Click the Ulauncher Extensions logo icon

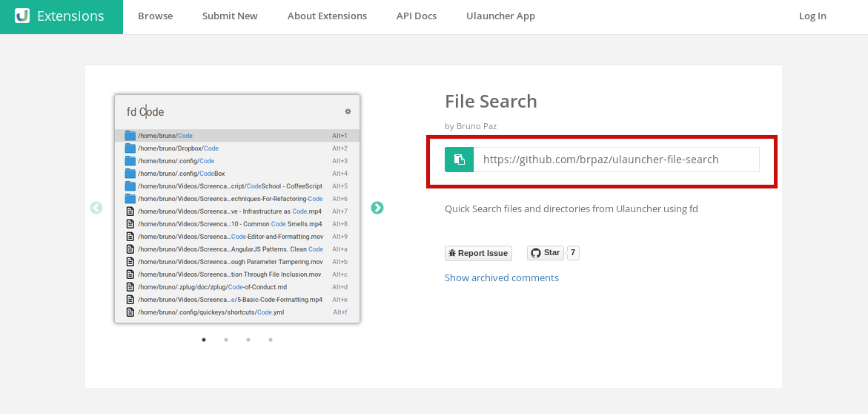tap(22, 16)
